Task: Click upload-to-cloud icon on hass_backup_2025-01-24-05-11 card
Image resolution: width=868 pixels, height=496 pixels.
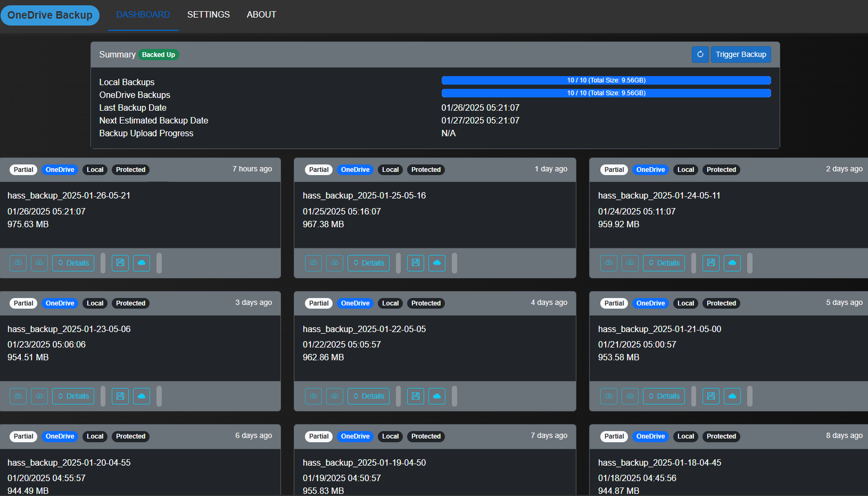Action: [609, 263]
